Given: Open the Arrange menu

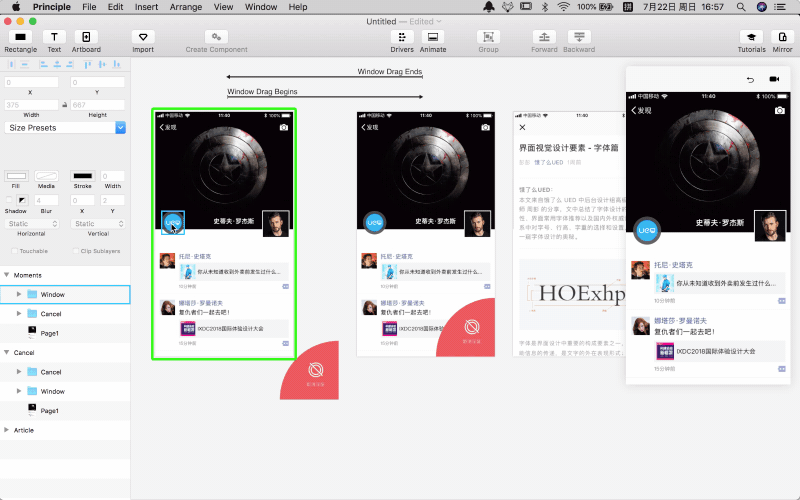Looking at the screenshot, I should (x=185, y=7).
